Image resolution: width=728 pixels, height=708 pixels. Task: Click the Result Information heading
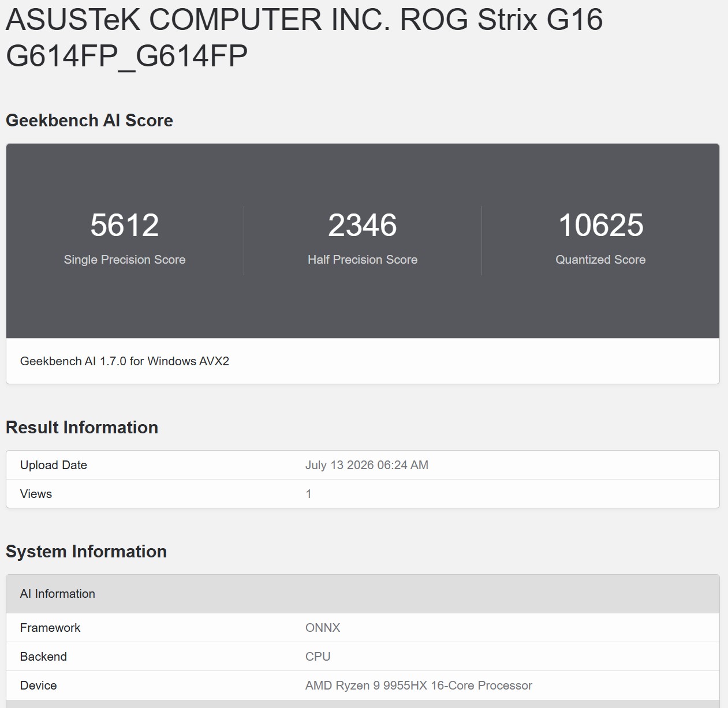(82, 428)
